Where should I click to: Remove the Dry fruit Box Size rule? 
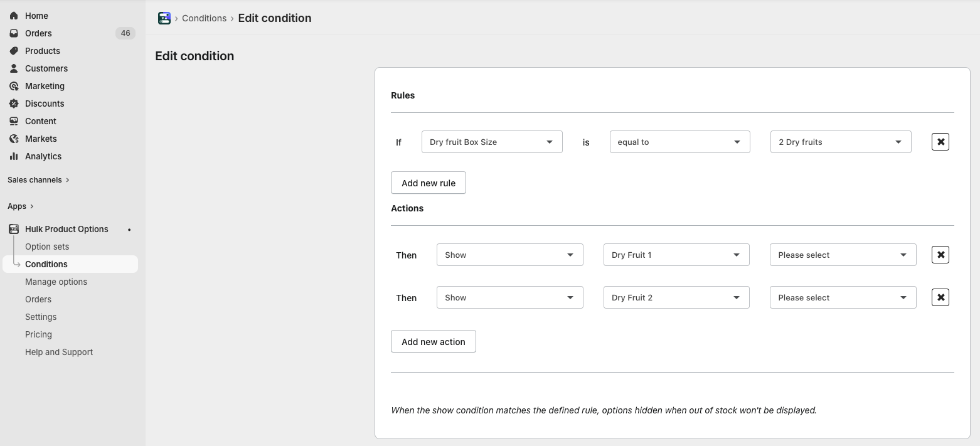coord(940,142)
